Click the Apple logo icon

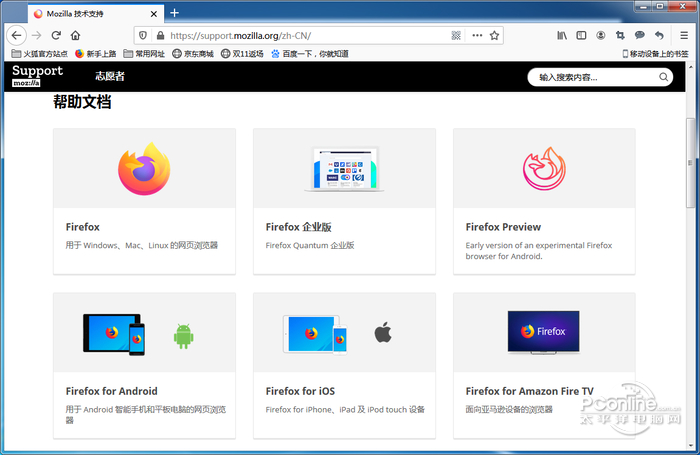383,332
